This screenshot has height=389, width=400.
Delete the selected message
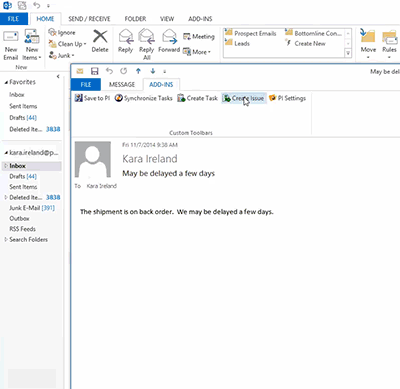(100, 41)
